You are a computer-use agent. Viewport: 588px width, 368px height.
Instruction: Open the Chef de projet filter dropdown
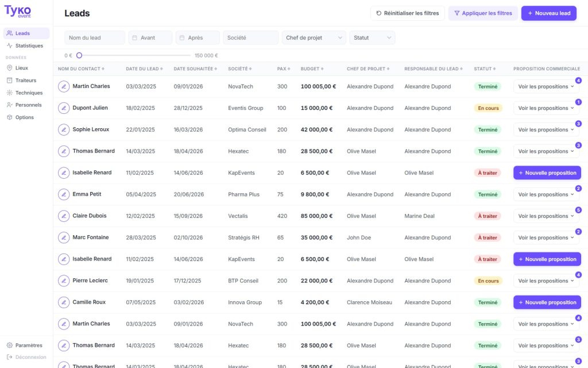coord(314,37)
